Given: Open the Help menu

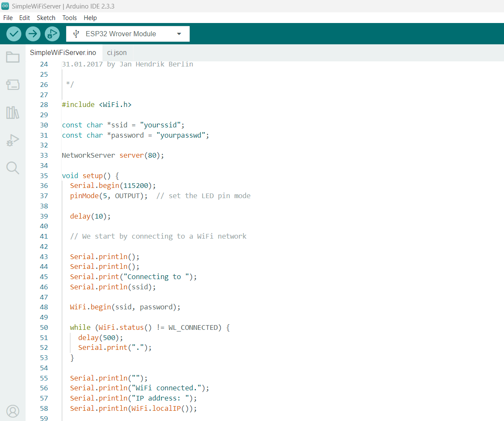Looking at the screenshot, I should click(90, 17).
